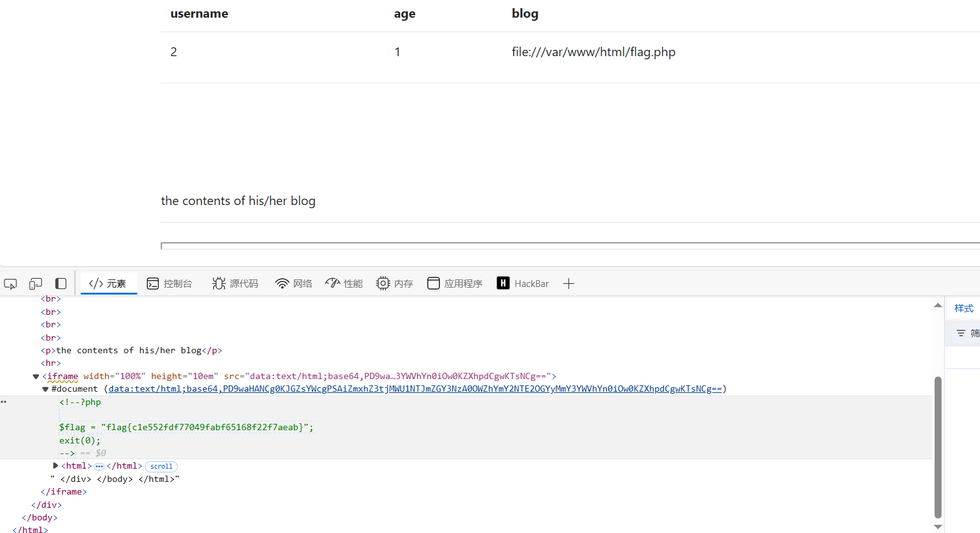This screenshot has height=533, width=980.
Task: Switch to the 控制台 console tab
Action: (170, 284)
